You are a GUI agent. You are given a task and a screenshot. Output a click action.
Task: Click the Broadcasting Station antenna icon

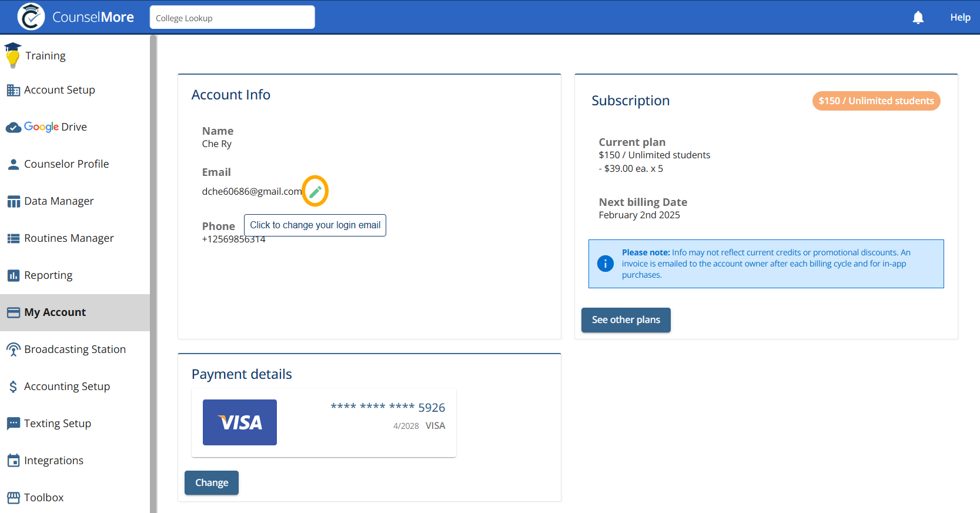(13, 349)
